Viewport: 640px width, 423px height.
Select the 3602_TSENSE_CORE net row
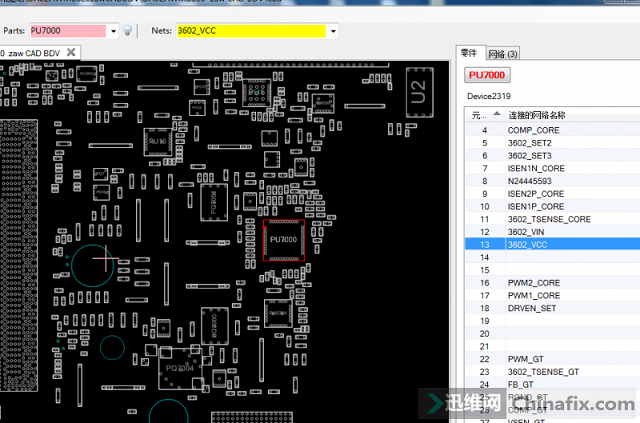(549, 219)
